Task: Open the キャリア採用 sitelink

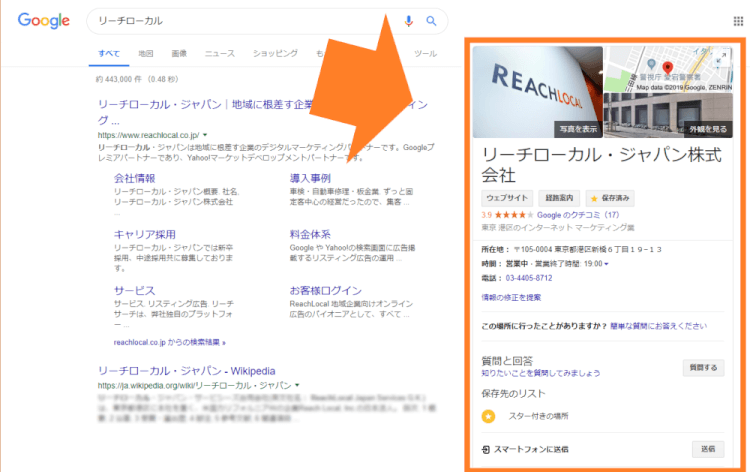Action: pos(144,234)
